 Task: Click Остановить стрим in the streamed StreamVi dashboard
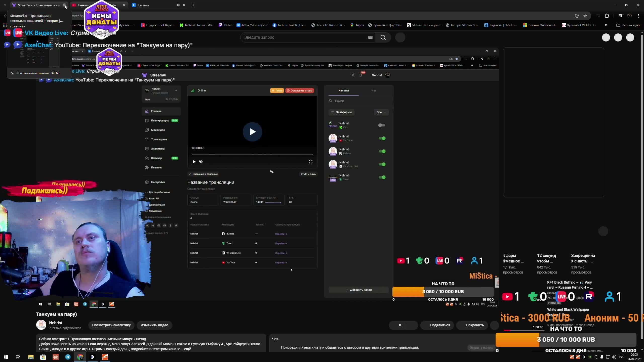click(300, 90)
